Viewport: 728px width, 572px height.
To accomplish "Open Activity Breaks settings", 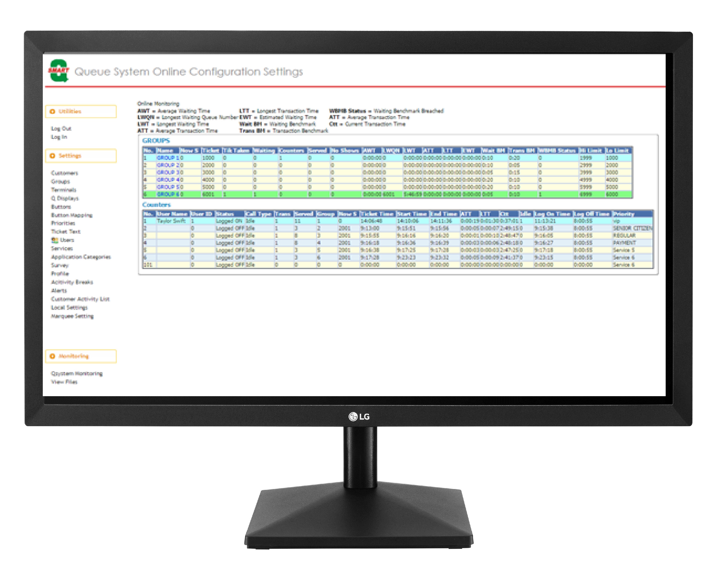I will tap(72, 282).
